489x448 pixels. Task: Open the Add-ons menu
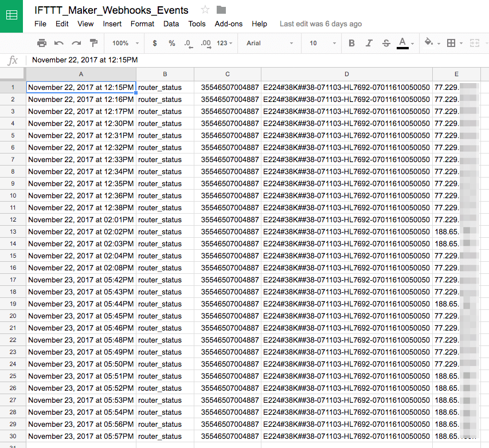click(228, 24)
